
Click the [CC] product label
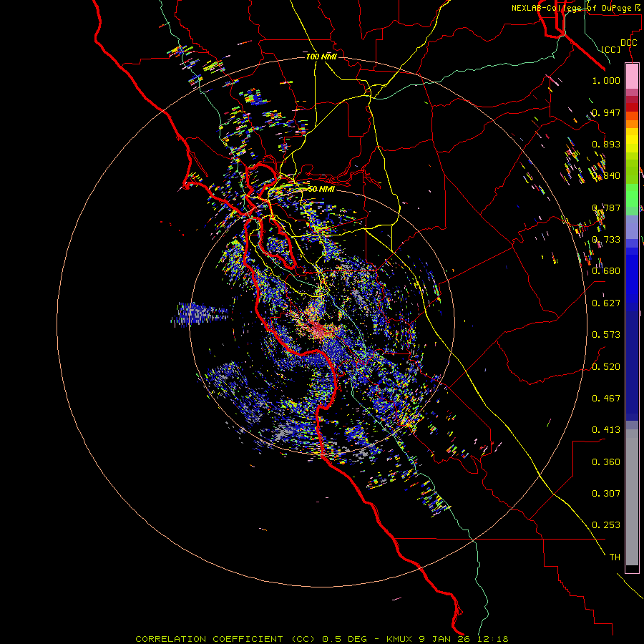(611, 49)
